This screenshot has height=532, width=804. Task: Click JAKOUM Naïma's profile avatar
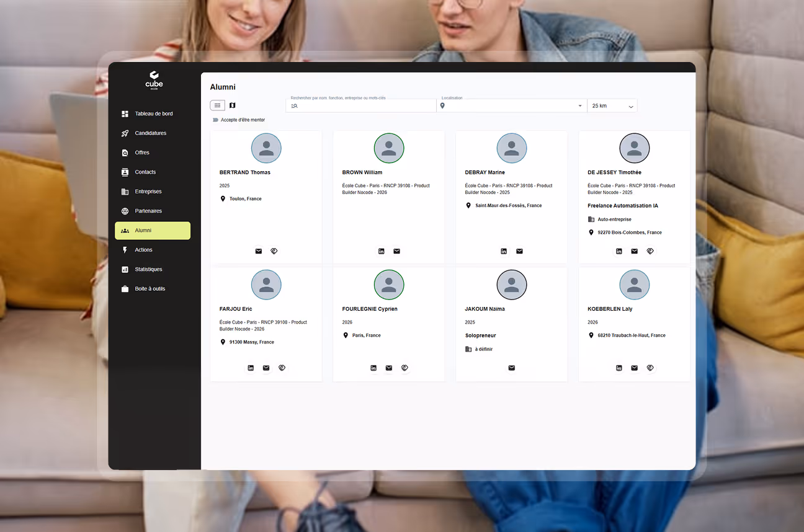(x=512, y=285)
